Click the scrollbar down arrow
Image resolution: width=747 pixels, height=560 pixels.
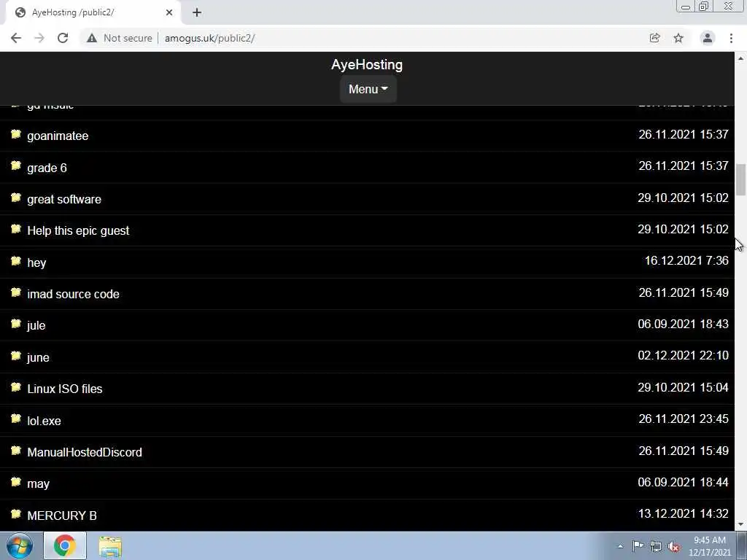click(740, 524)
